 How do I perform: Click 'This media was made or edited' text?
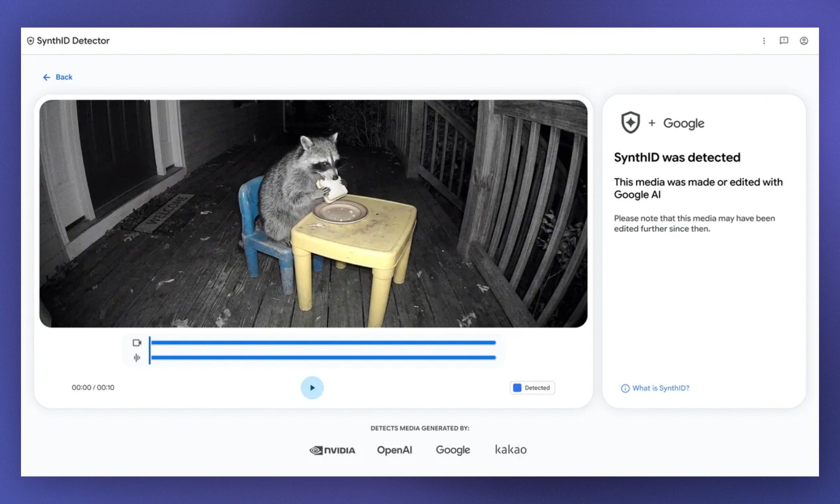698,188
